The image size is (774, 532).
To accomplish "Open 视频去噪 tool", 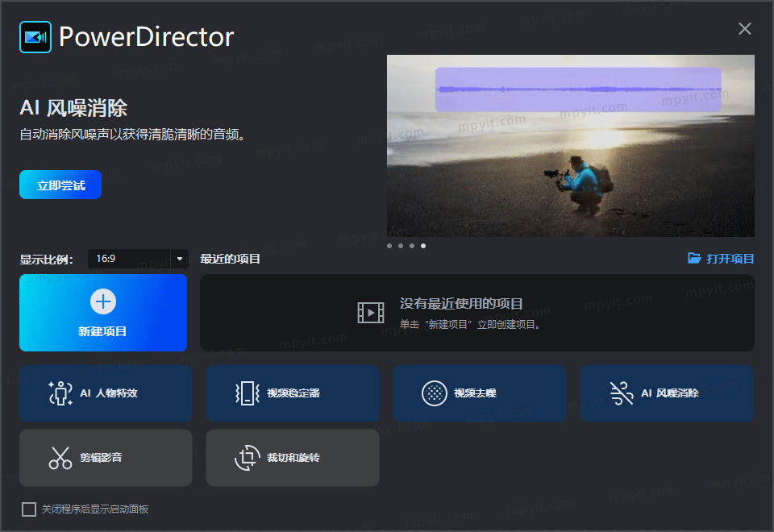I will pos(479,393).
